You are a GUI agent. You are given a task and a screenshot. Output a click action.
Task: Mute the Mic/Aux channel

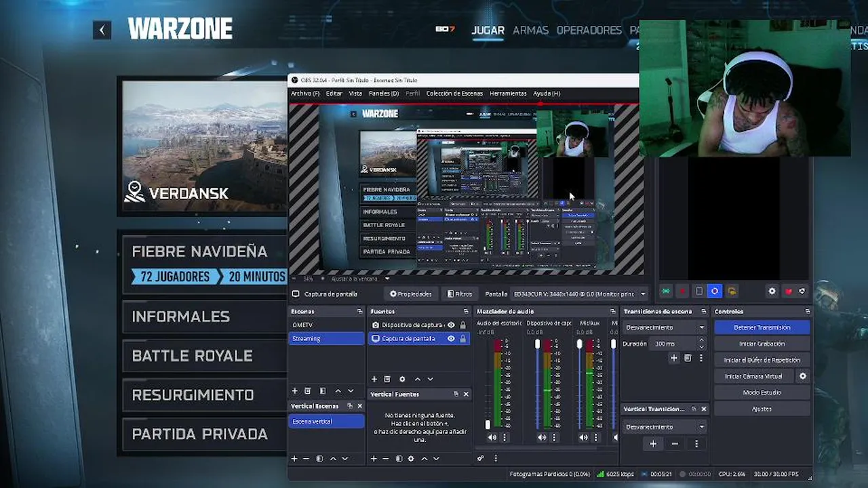click(584, 438)
